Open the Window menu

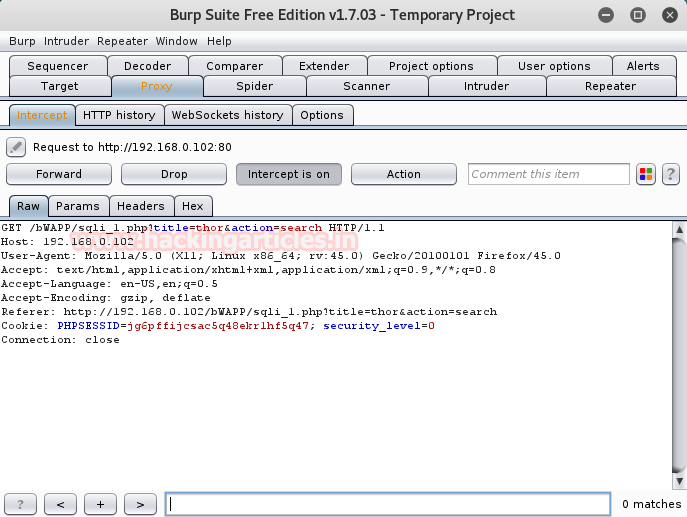pyautogui.click(x=177, y=41)
